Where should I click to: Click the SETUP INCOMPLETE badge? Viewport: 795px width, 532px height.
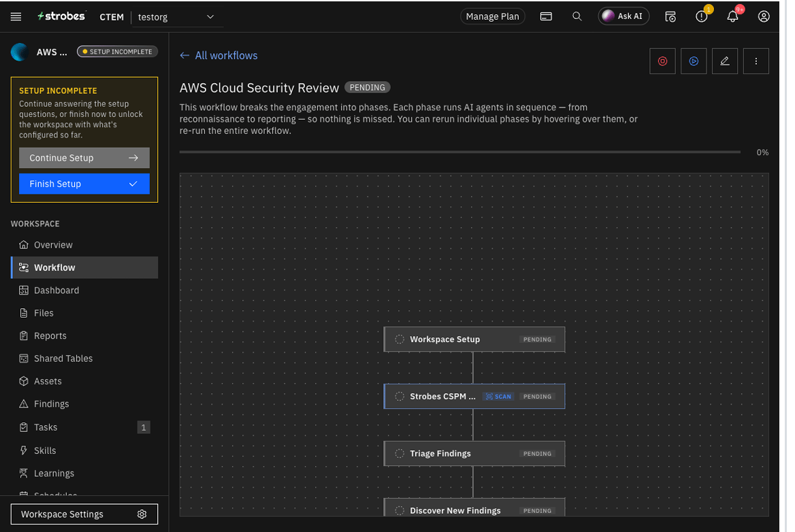point(118,52)
